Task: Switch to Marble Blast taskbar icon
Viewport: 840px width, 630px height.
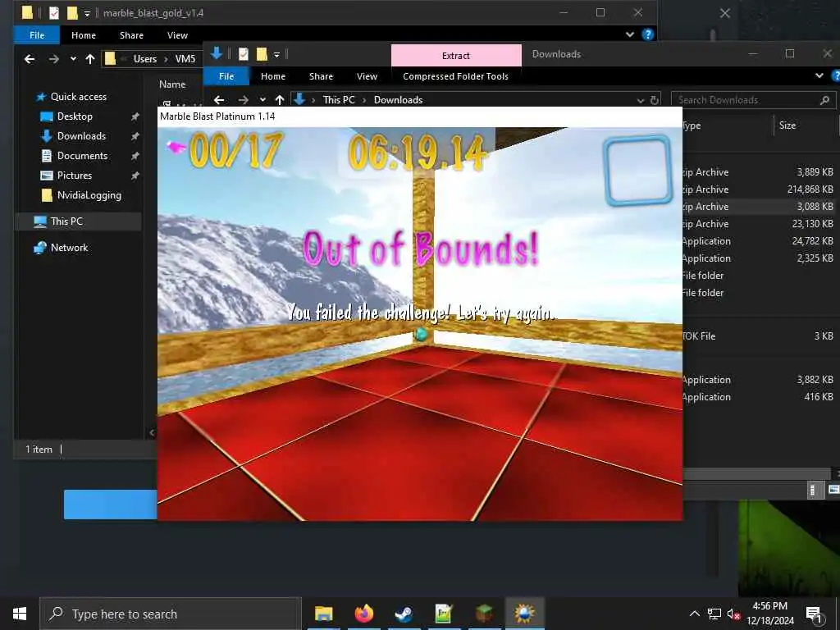Action: coord(524,614)
